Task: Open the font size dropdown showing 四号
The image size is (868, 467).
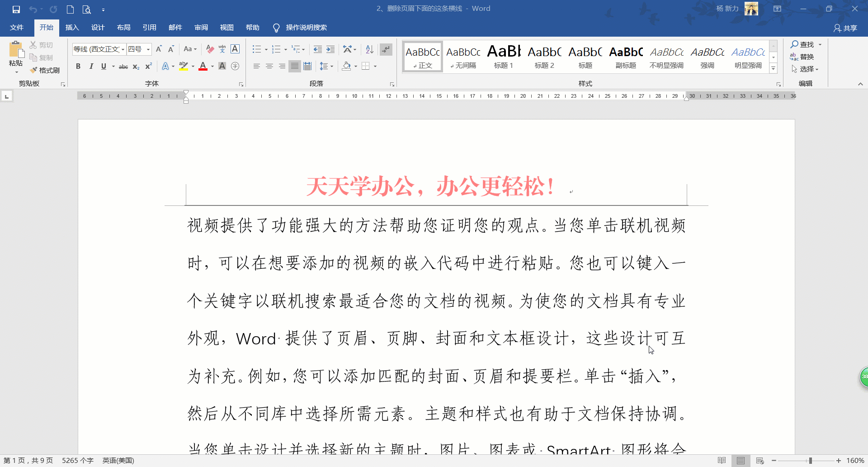Action: click(148, 49)
